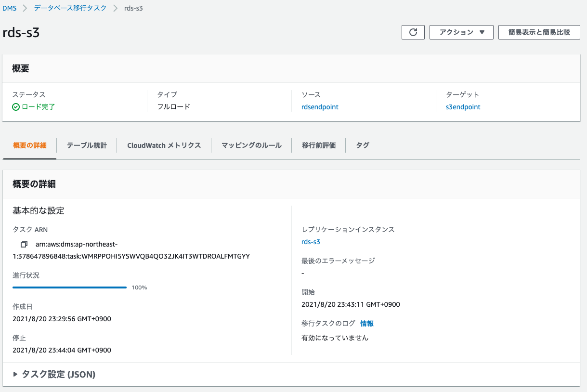Click rds-s3 in the breadcrumb trail
The width and height of the screenshot is (587, 392).
pos(133,8)
